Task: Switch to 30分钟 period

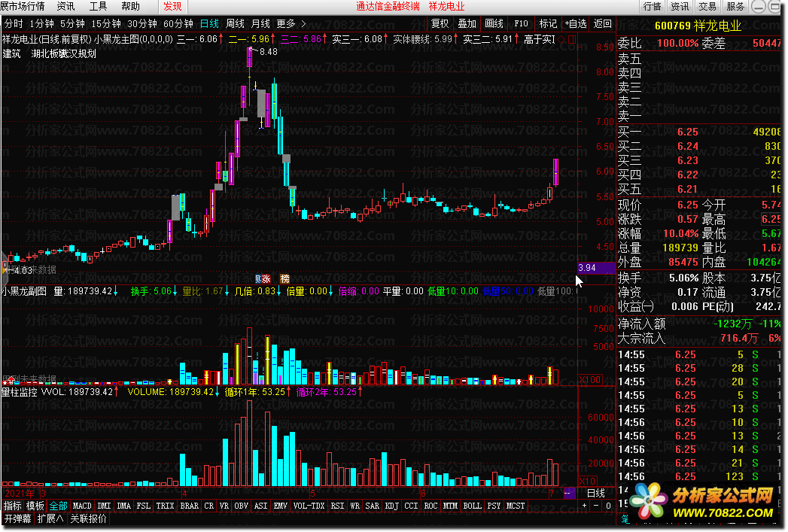Action: tap(142, 23)
